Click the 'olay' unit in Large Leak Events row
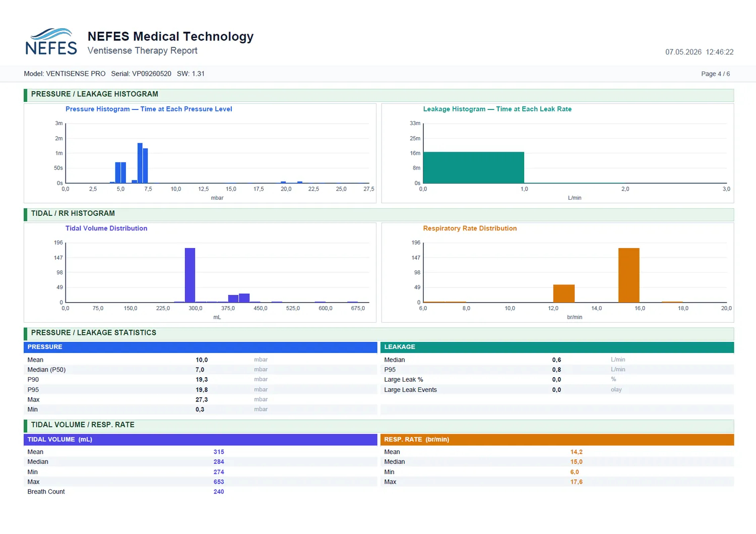The width and height of the screenshot is (756, 534). (616, 390)
